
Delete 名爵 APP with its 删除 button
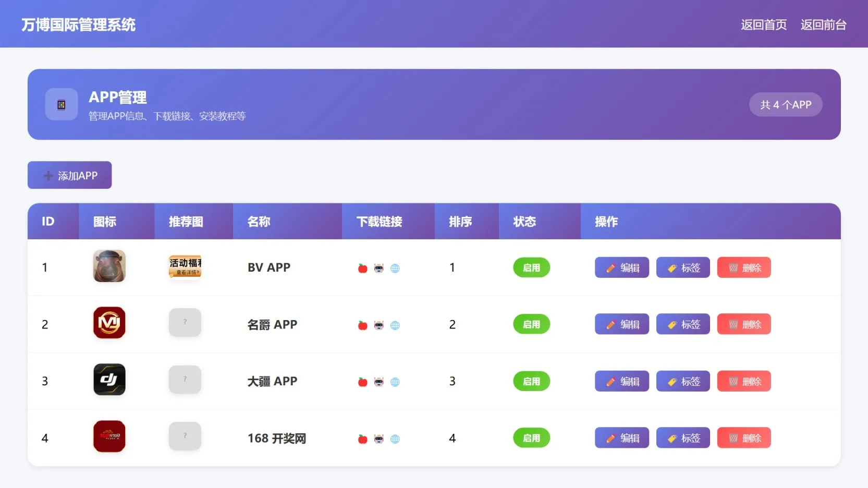744,324
